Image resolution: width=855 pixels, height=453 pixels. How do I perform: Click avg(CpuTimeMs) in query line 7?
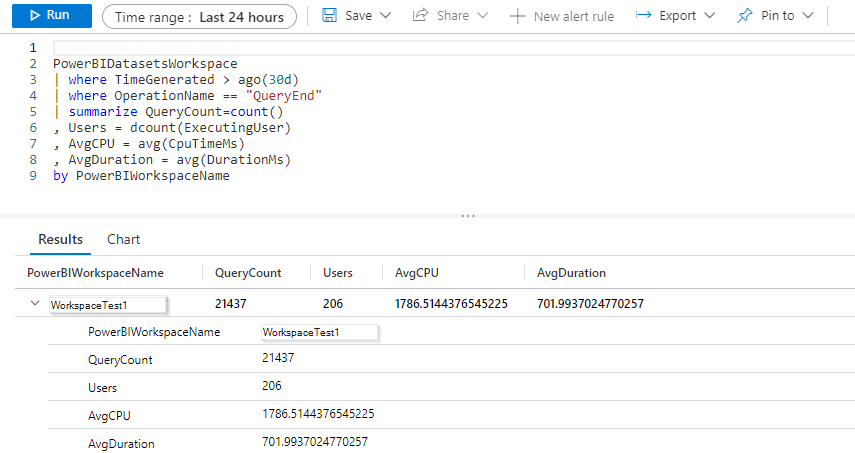[191, 144]
